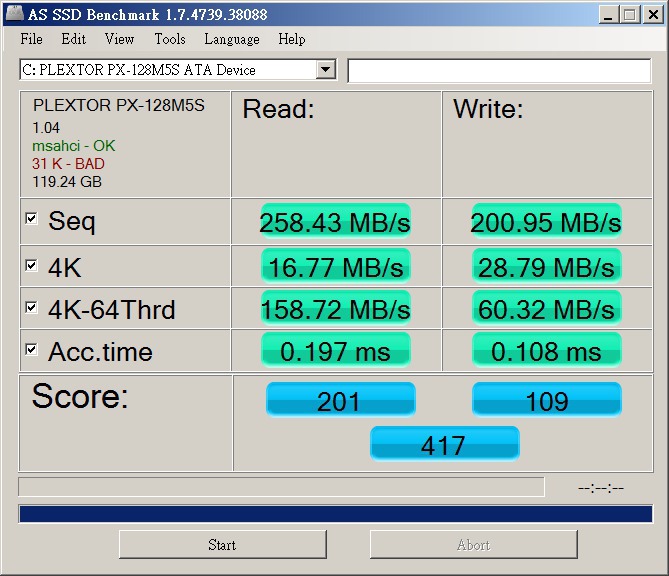Click the write score 109
This screenshot has width=669, height=576.
pos(547,399)
